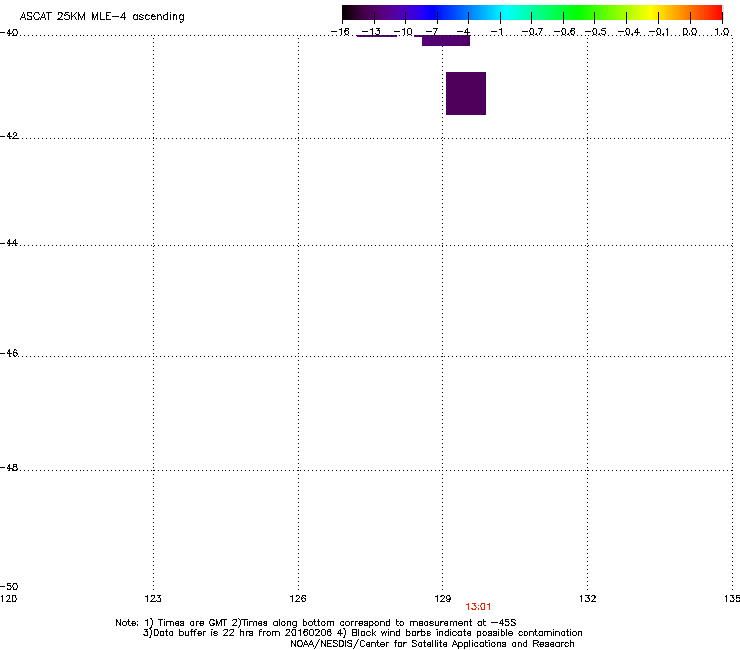Image resolution: width=740 pixels, height=650 pixels.
Task: Click the longitude label '129'
Action: [443, 599]
